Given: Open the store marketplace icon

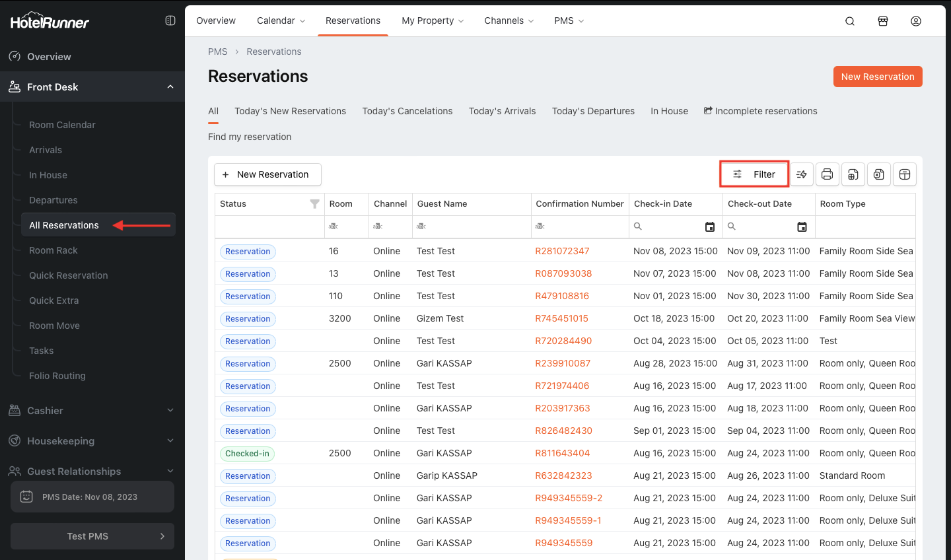Looking at the screenshot, I should [883, 21].
